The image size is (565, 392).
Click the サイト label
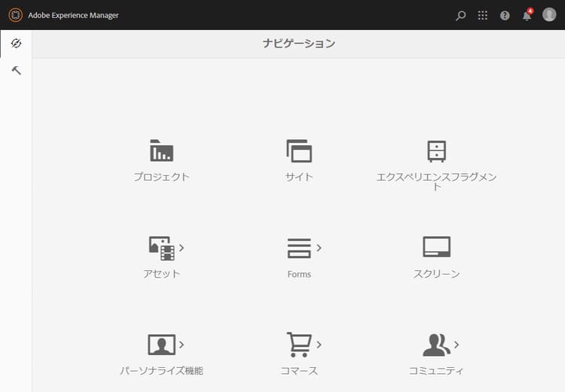tap(299, 177)
